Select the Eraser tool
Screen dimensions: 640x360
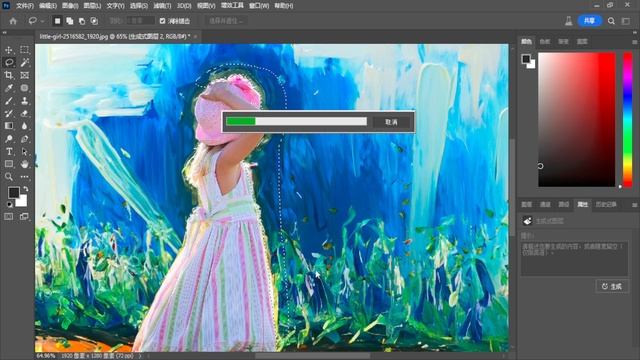(24, 113)
